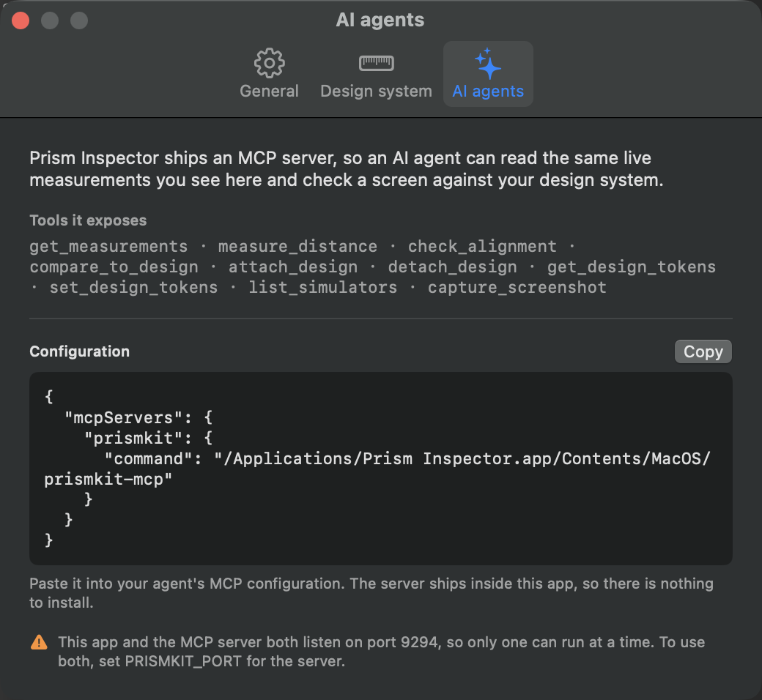Switch to the Design system tab

coord(376,74)
